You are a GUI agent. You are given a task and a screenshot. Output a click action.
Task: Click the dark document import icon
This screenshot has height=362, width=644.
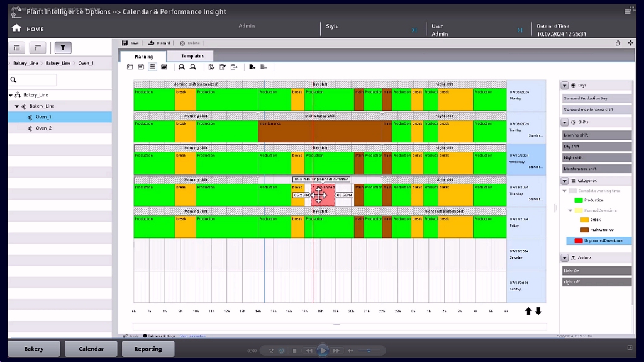pos(252,67)
